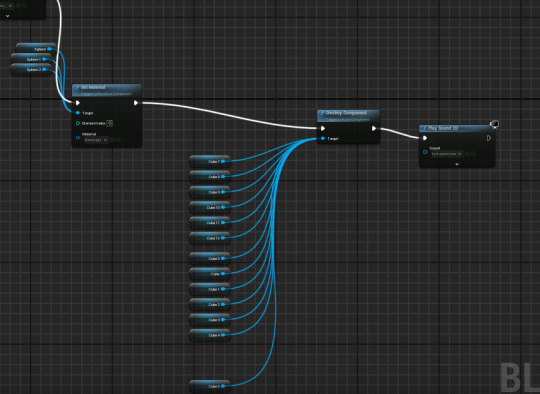Click the output pin of the Sphere 2 node
Screen dimensions: 540x394
coord(44,70)
